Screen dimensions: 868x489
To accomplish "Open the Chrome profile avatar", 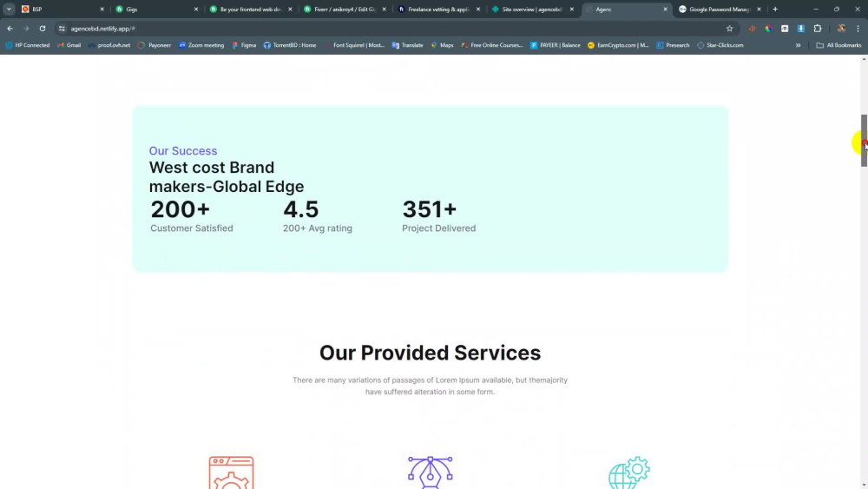I will click(841, 29).
